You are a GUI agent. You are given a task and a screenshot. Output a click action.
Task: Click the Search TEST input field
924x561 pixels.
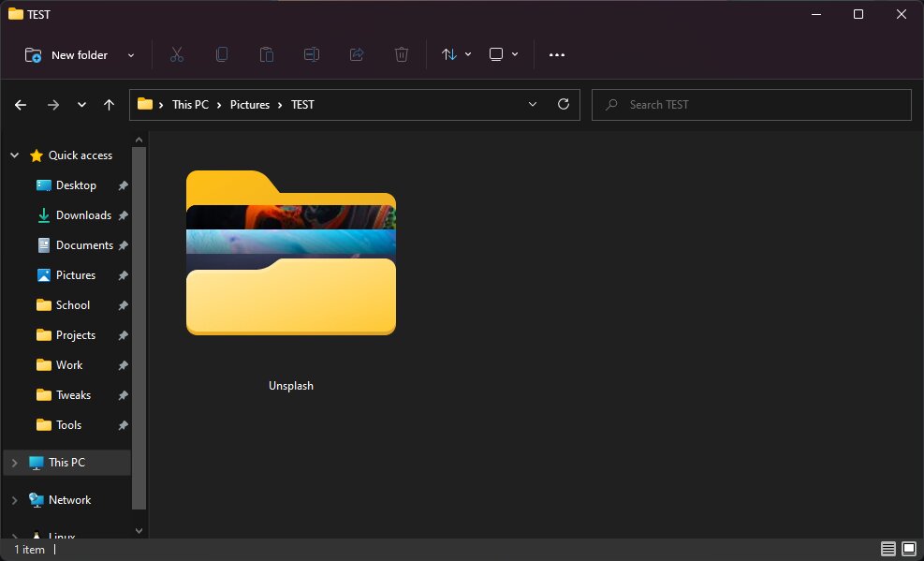(x=752, y=105)
